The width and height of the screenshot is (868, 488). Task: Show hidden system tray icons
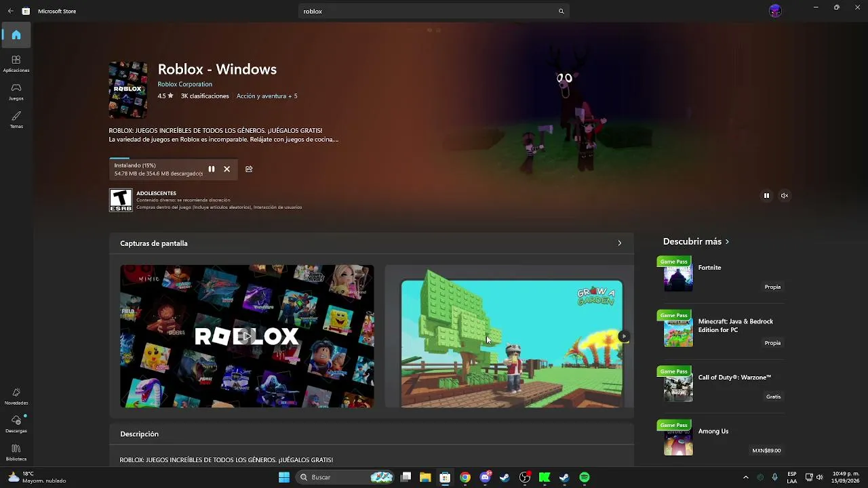coord(746,477)
